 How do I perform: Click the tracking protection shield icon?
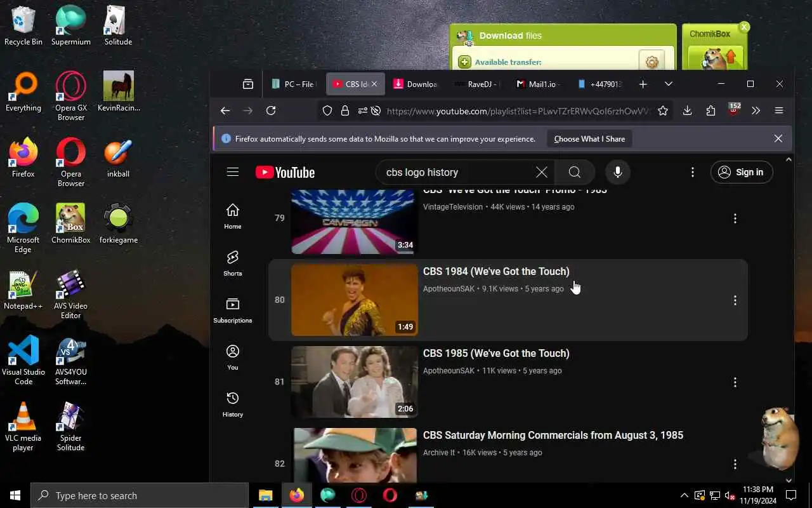(x=327, y=110)
